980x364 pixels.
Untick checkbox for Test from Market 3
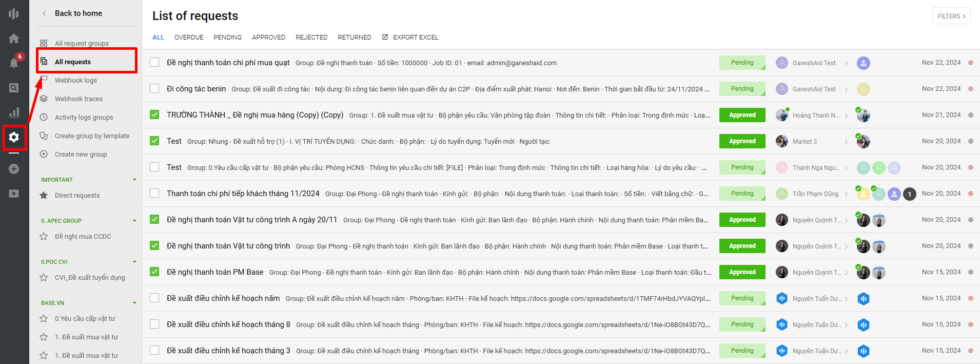tap(154, 141)
